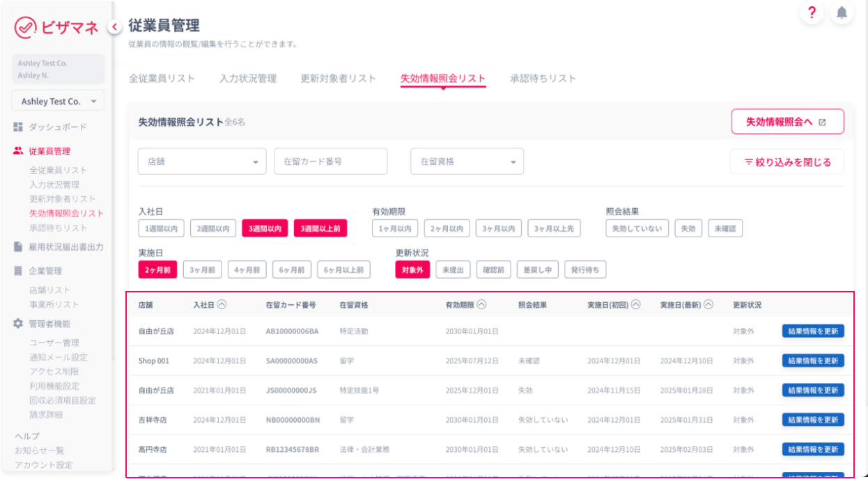Open the notification bell icon
The image size is (868, 479).
click(842, 13)
